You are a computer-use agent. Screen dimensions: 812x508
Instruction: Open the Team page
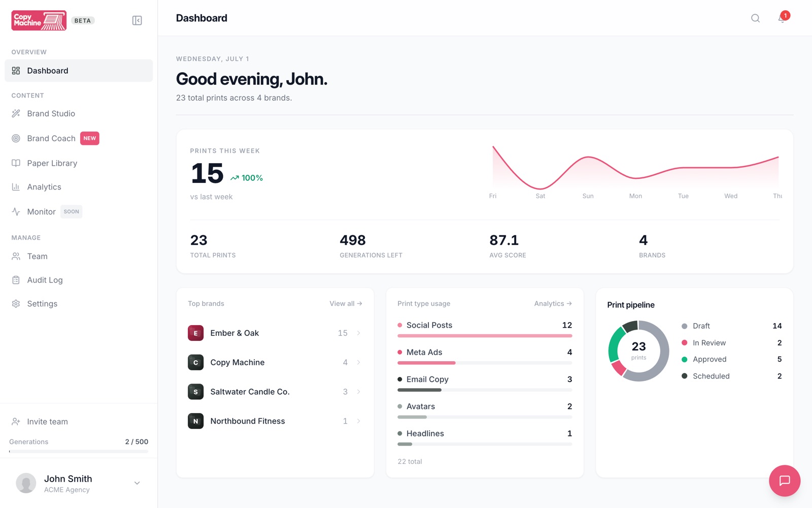pyautogui.click(x=79, y=256)
